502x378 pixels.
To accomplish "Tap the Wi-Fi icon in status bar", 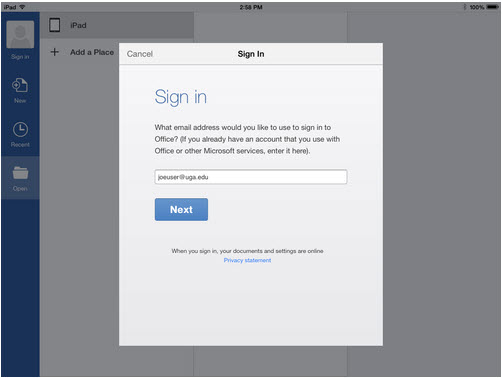I will [x=22, y=7].
